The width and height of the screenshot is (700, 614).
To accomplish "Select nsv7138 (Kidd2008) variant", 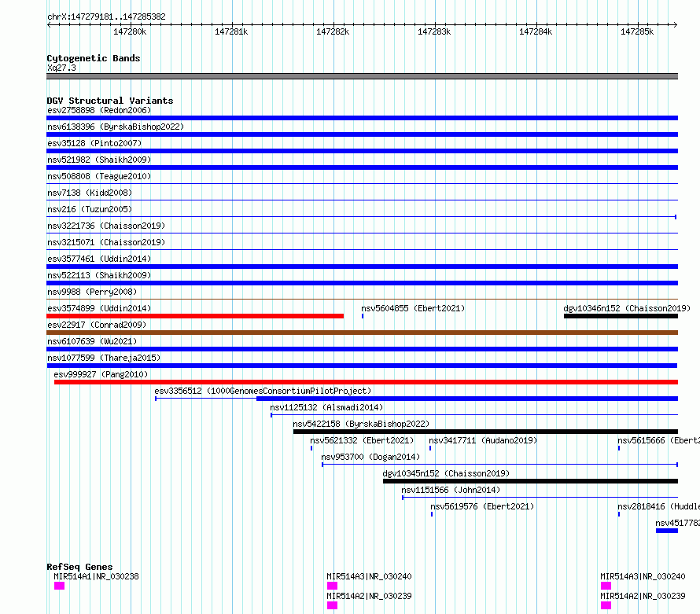I will click(90, 193).
